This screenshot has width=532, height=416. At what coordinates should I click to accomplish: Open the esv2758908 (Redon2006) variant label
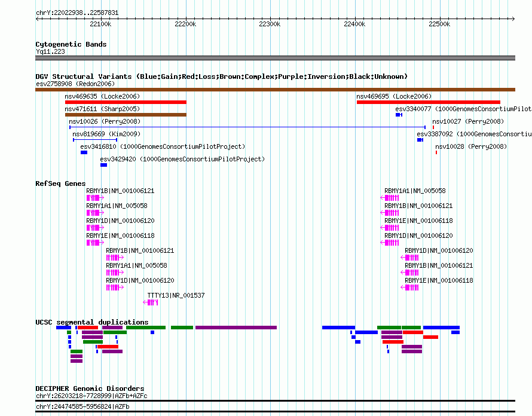pyautogui.click(x=75, y=84)
